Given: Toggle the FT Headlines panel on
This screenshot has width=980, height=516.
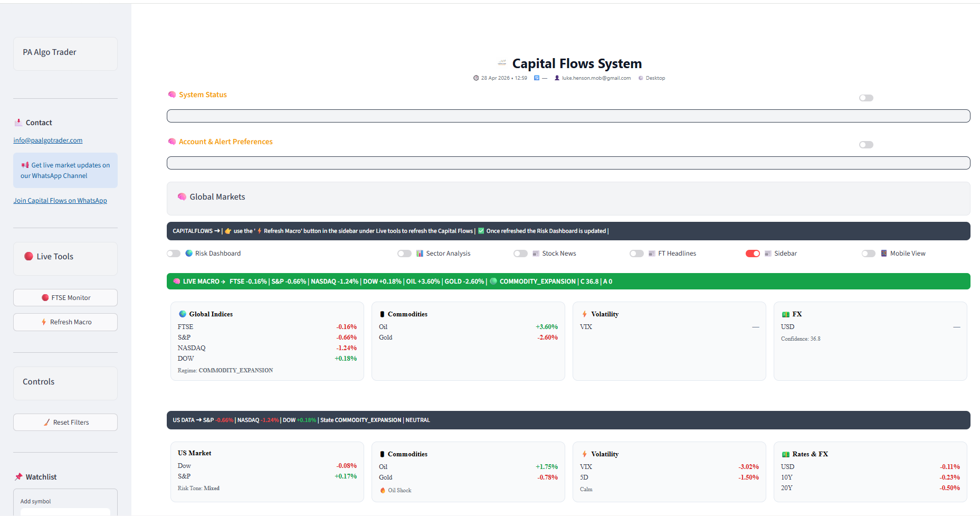Looking at the screenshot, I should pos(636,254).
